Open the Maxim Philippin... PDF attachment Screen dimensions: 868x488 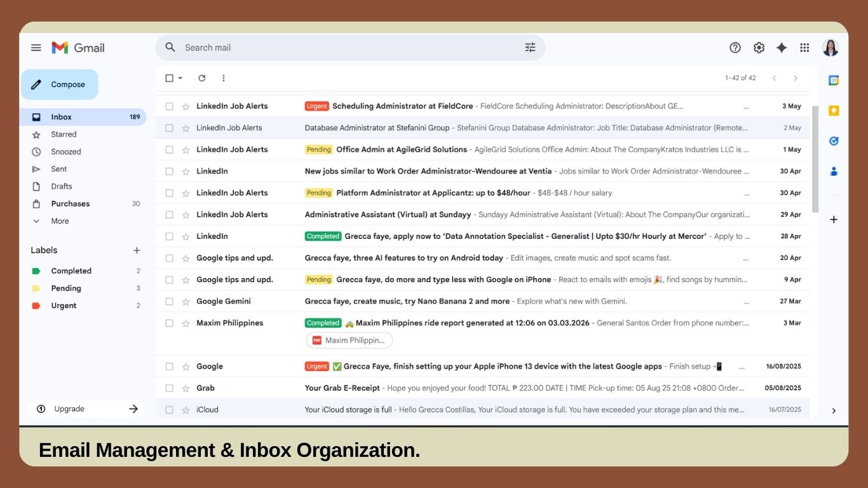coord(349,341)
